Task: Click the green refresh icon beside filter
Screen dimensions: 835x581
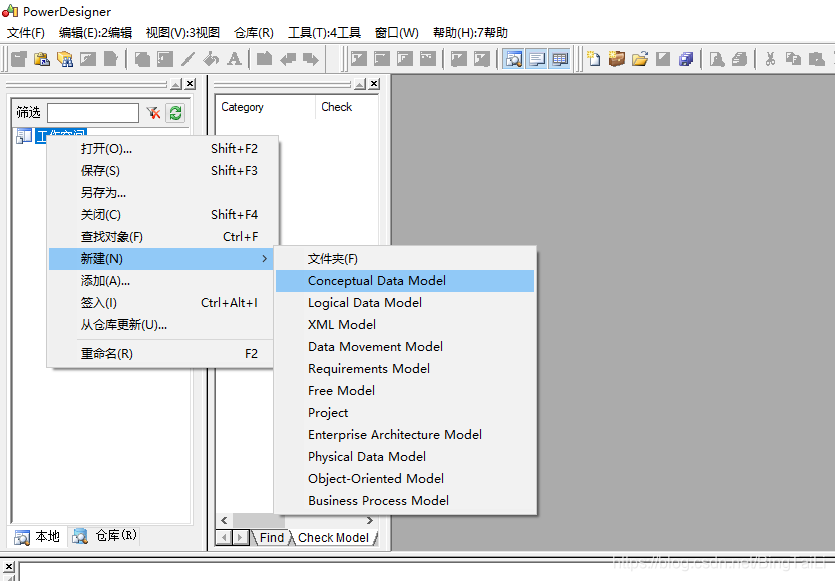Action: (175, 113)
